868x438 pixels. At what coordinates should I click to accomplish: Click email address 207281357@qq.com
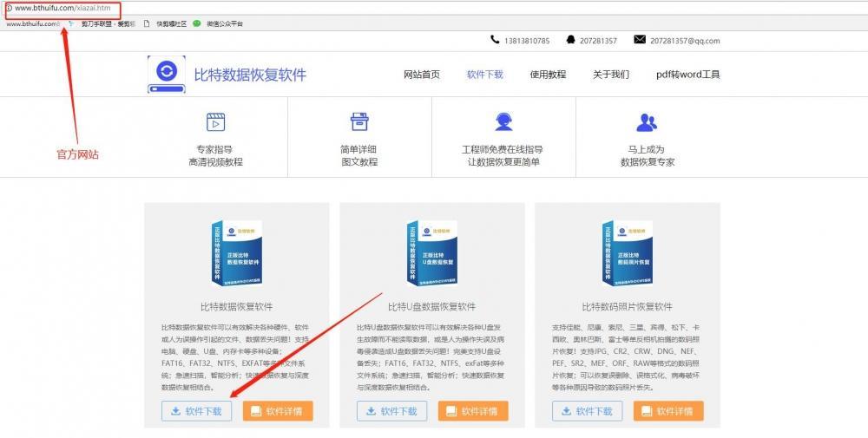(x=685, y=41)
